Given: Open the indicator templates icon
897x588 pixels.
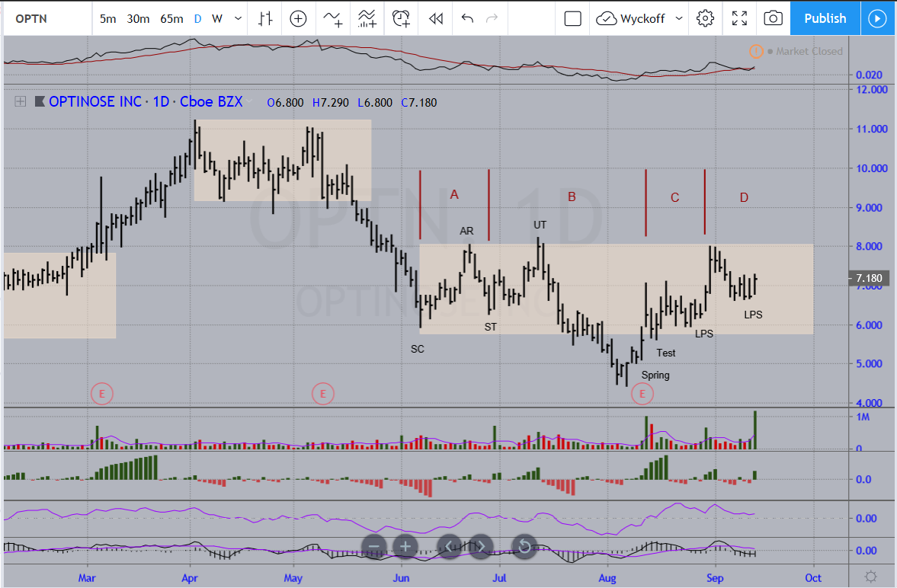Looking at the screenshot, I should click(367, 18).
